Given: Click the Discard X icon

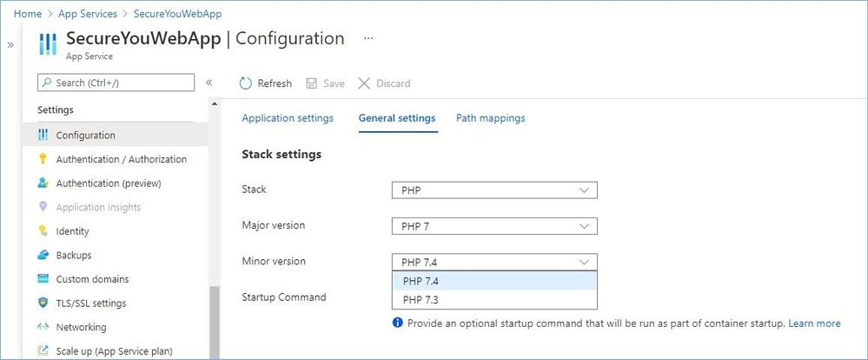Looking at the screenshot, I should pyautogui.click(x=364, y=83).
